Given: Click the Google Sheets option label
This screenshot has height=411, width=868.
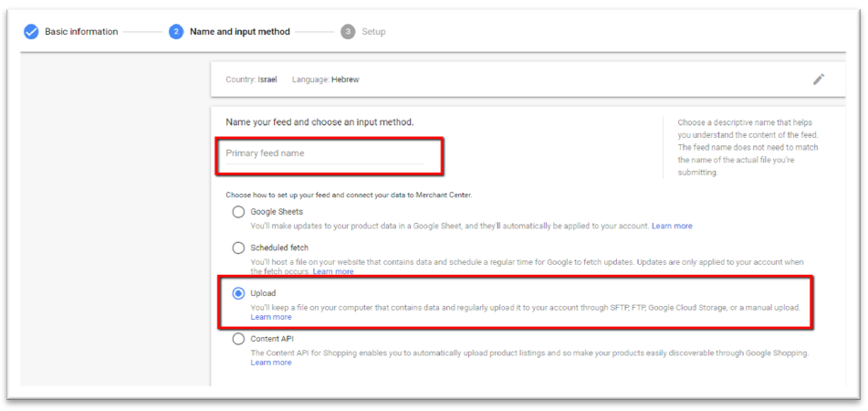Looking at the screenshot, I should [x=277, y=212].
